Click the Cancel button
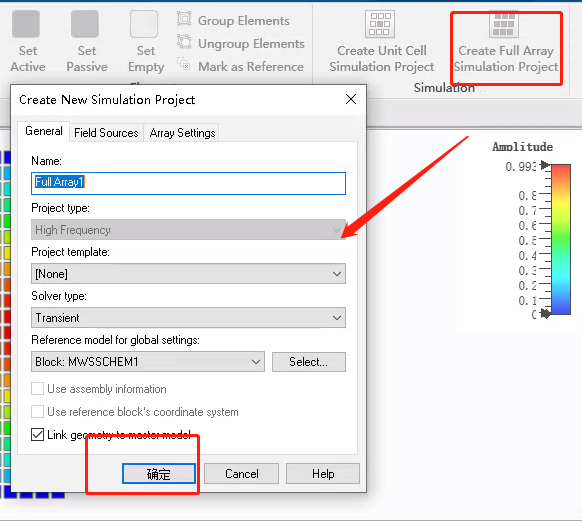 [x=241, y=474]
